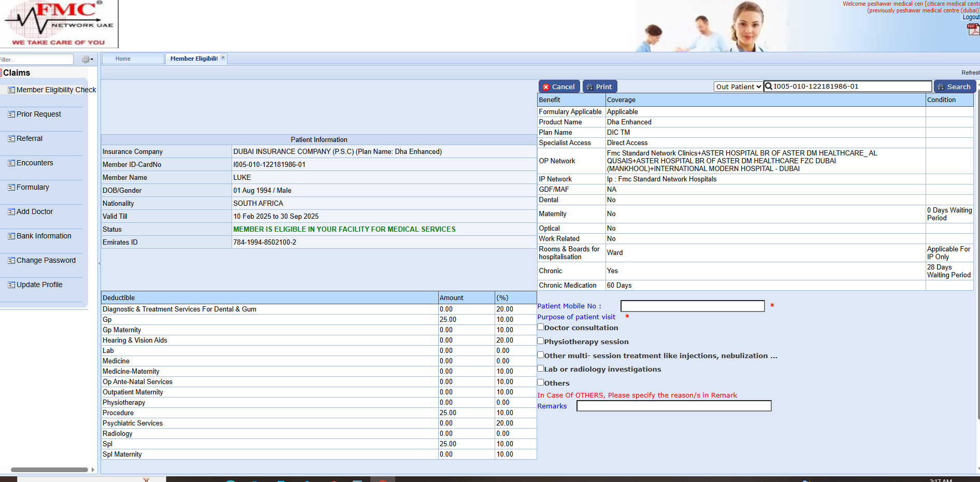Open the Out Patient dropdown
980x482 pixels.
click(x=738, y=87)
